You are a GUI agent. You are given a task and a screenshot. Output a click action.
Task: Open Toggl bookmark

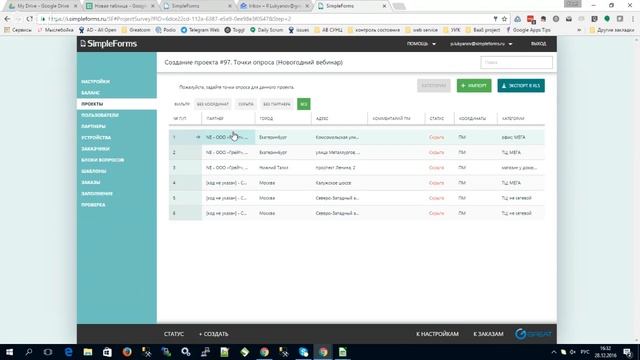coord(235,30)
